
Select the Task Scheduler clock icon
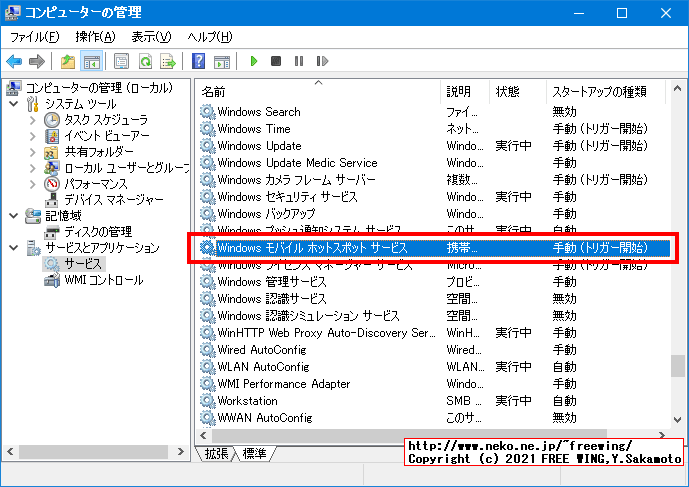[x=52, y=120]
